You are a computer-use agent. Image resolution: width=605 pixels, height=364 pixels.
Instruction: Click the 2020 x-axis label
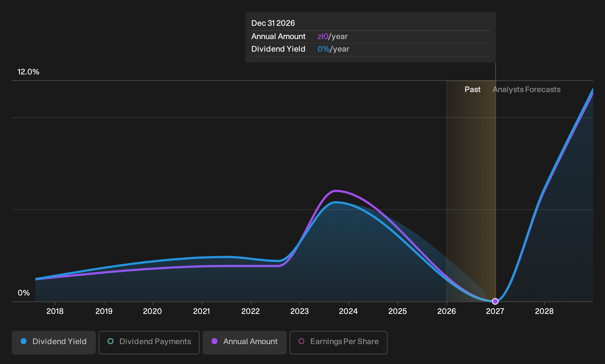(x=153, y=311)
